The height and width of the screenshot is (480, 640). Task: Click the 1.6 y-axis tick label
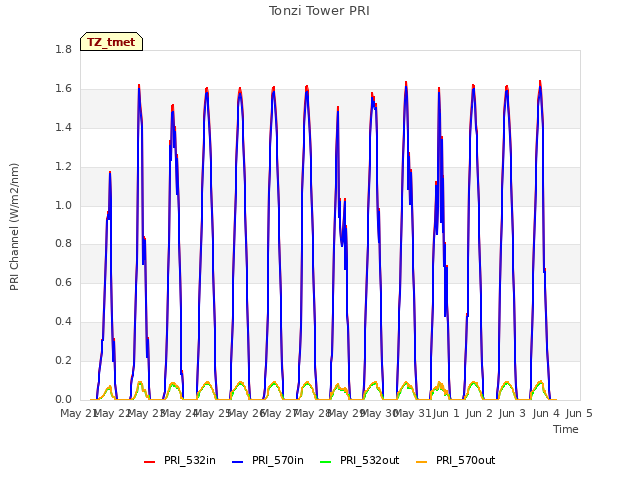coord(63,89)
